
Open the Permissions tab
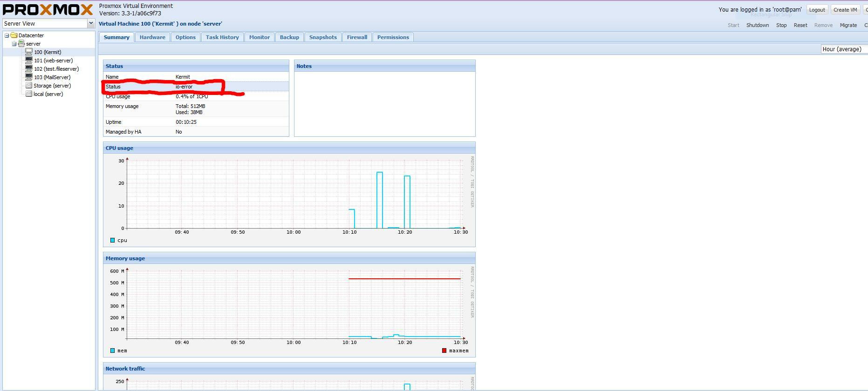pyautogui.click(x=393, y=37)
